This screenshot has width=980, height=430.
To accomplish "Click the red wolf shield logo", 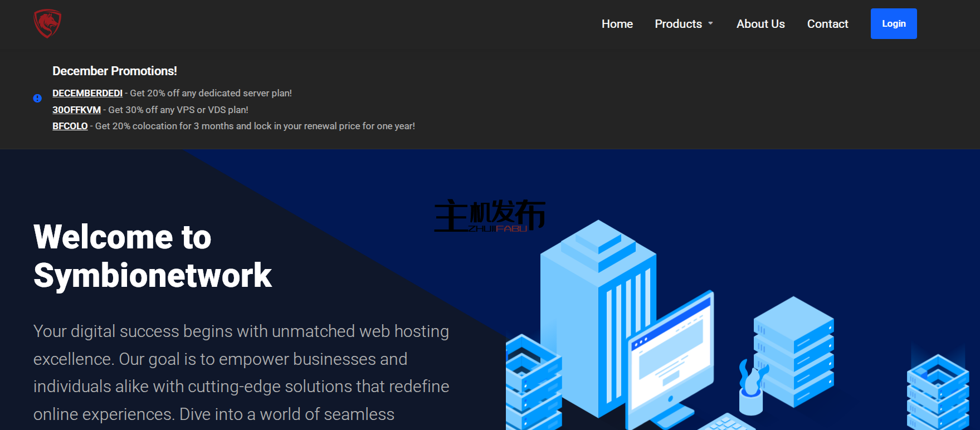I will pyautogui.click(x=47, y=24).
